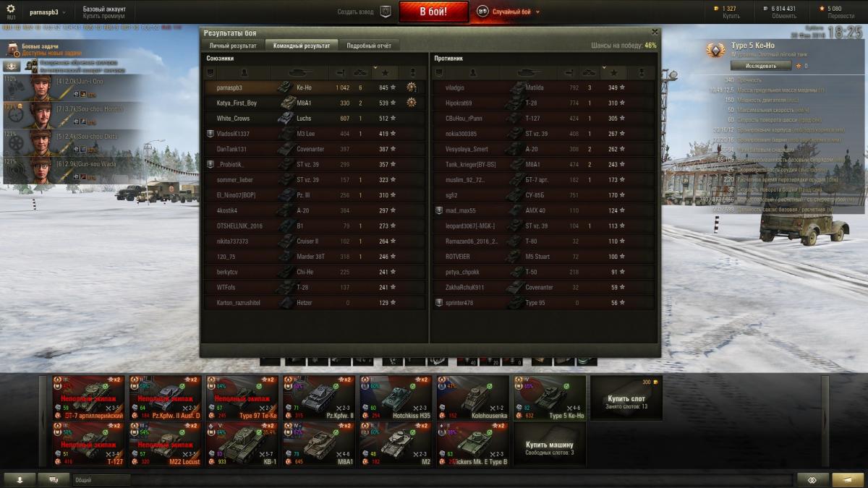
Task: Sort enemies by player name column icon
Action: (x=472, y=73)
